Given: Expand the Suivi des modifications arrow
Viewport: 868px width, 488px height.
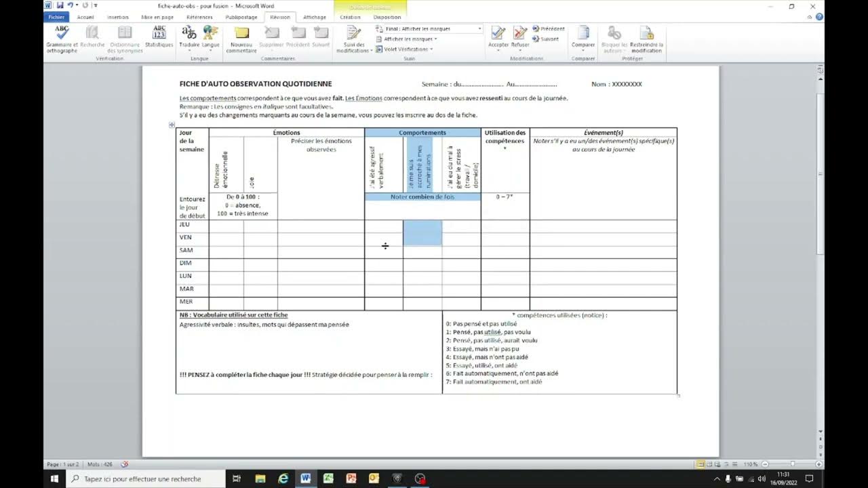Looking at the screenshot, I should [x=372, y=51].
